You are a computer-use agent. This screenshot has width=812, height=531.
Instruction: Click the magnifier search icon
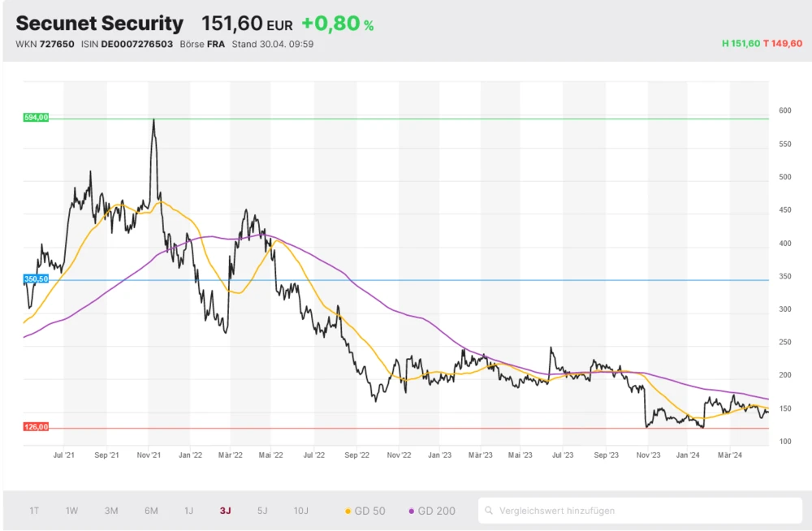tap(488, 511)
